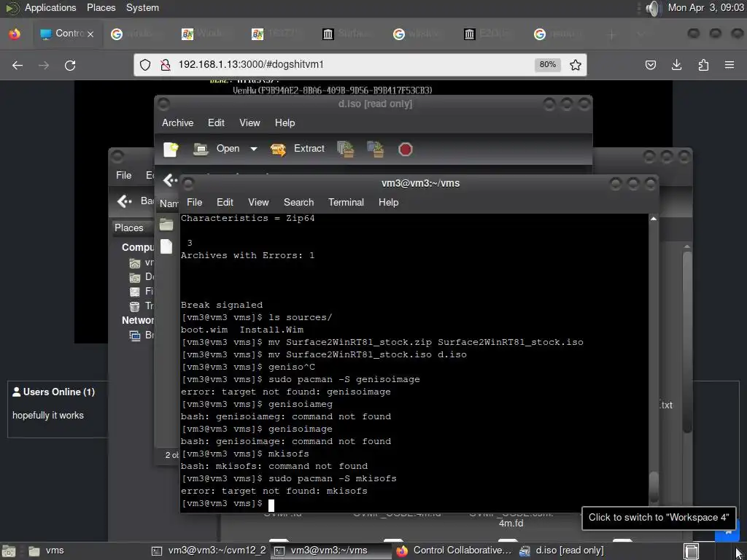Click the red stop icon in archive manager

(x=405, y=149)
